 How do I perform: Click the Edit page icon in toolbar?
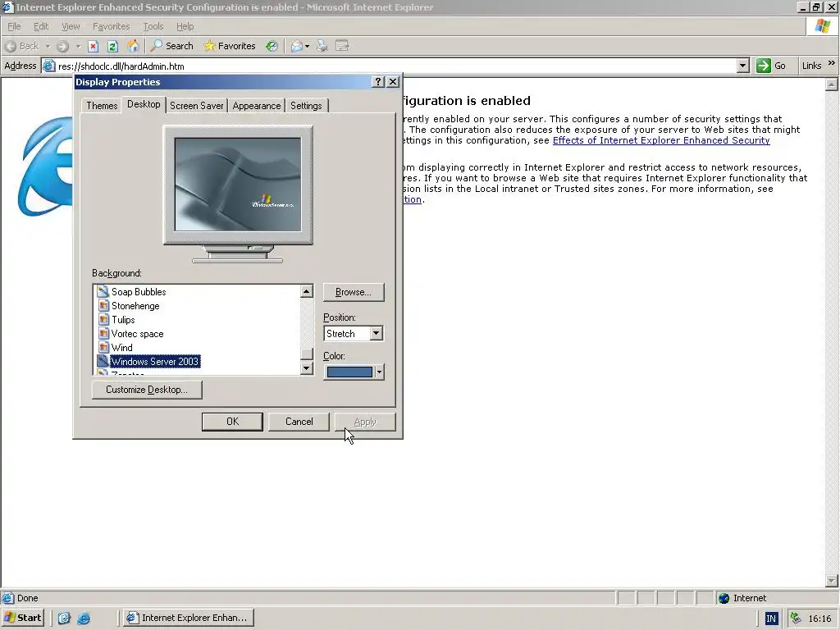tap(342, 46)
